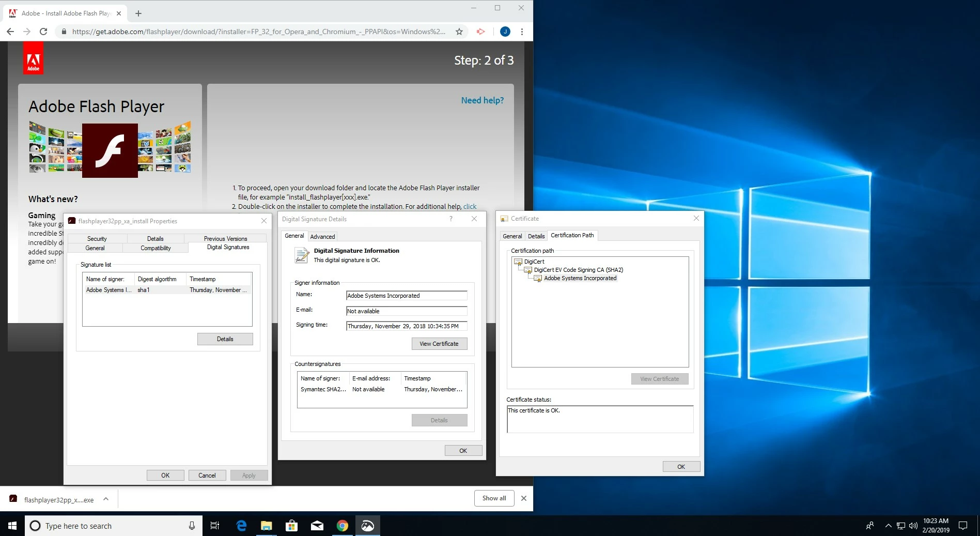Open the Previous Versions tab

tap(225, 239)
